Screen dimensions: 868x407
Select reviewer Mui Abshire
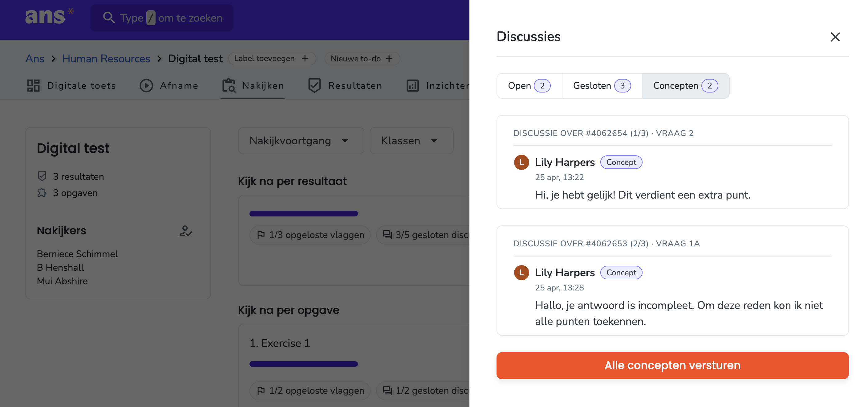coord(62,281)
